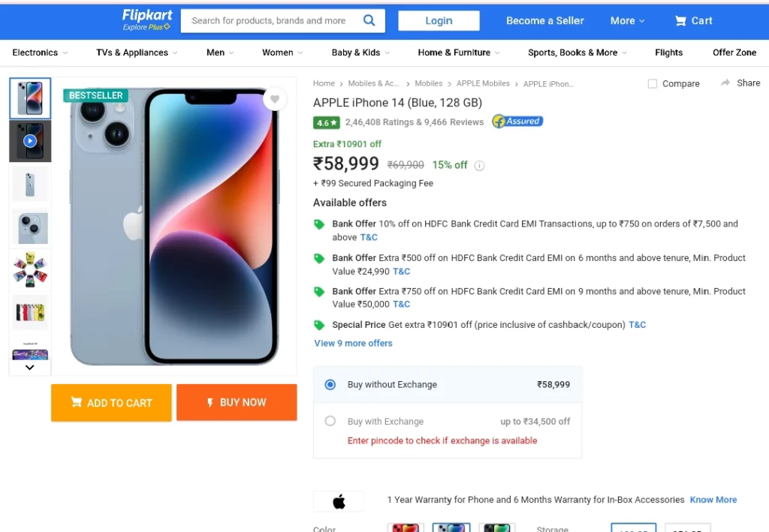The image size is (769, 532).
Task: Click the search magnifier icon
Action: tap(369, 20)
